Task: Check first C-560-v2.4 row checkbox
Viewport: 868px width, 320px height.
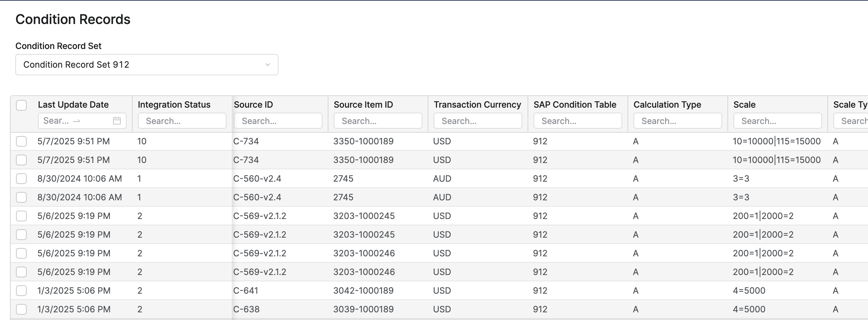Action: pos(21,179)
